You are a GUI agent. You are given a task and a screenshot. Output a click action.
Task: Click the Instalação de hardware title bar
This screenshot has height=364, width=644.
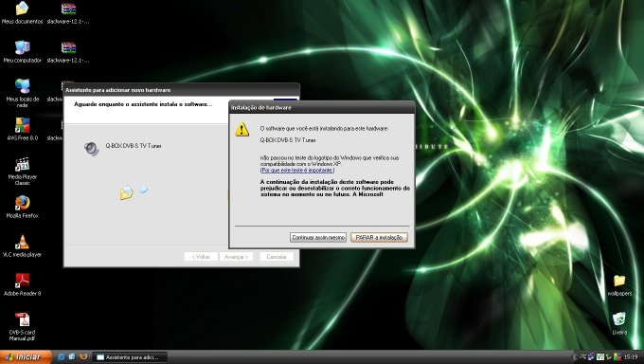click(x=322, y=107)
